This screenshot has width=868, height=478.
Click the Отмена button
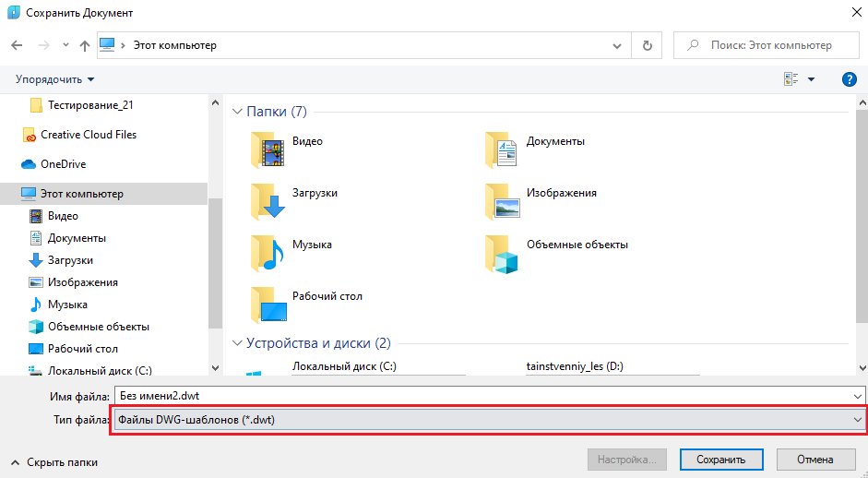click(x=814, y=460)
